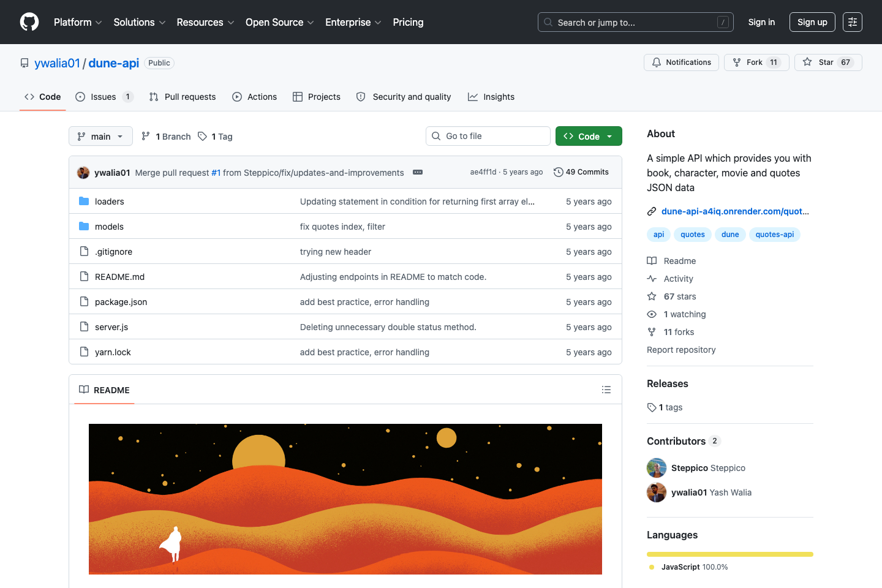882x588 pixels.
Task: Open the Platform menu dropdown
Action: pyautogui.click(x=77, y=22)
